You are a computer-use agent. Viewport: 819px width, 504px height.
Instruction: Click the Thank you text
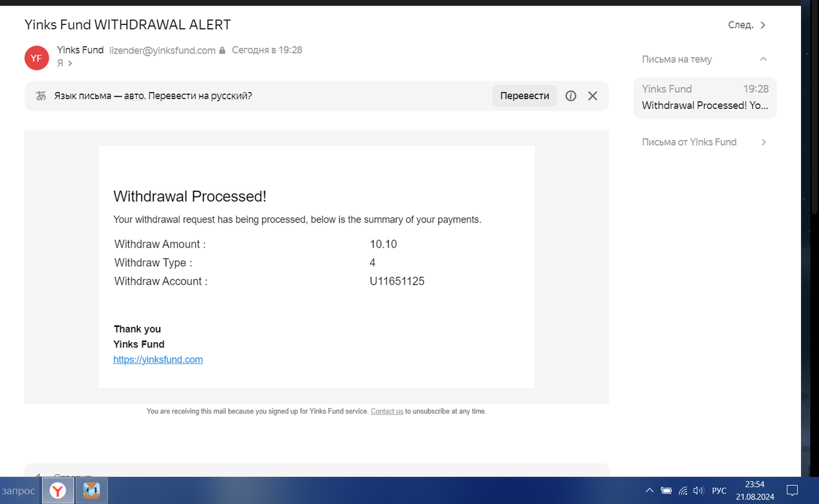[x=138, y=329]
